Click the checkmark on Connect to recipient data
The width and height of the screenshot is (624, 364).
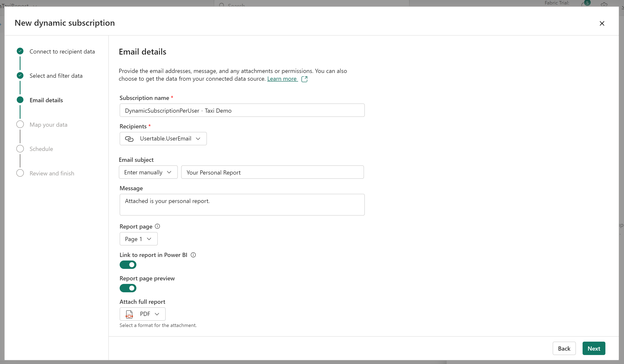pyautogui.click(x=20, y=51)
